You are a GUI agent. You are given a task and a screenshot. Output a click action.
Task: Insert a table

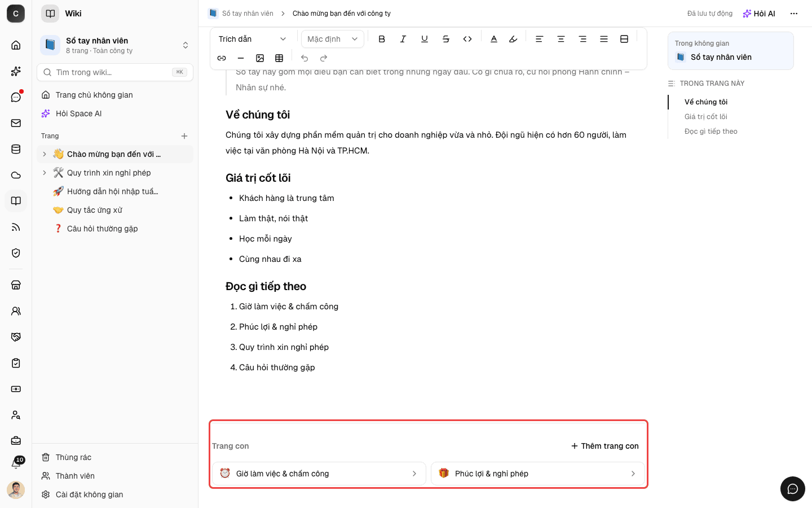279,58
